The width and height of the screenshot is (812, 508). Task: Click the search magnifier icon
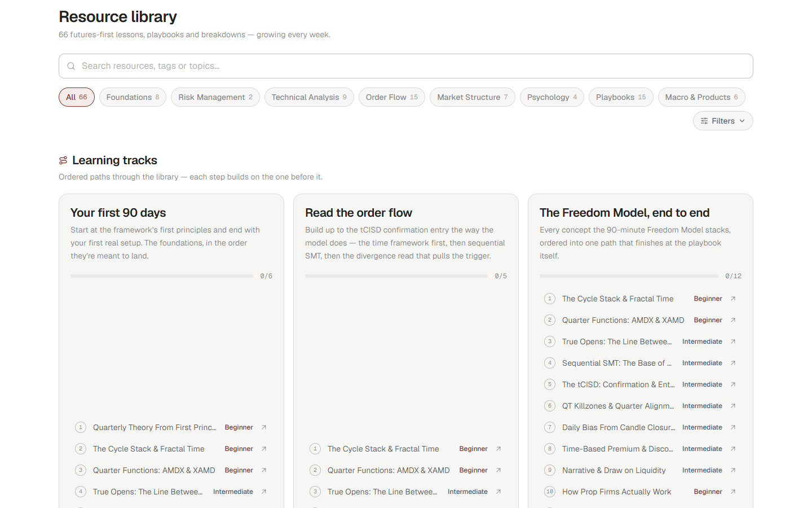coord(71,66)
